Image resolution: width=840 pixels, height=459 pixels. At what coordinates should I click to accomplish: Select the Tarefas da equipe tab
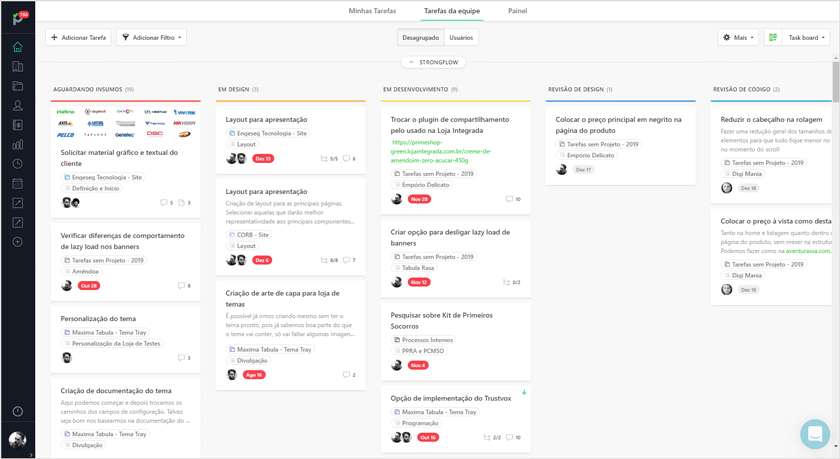[452, 11]
